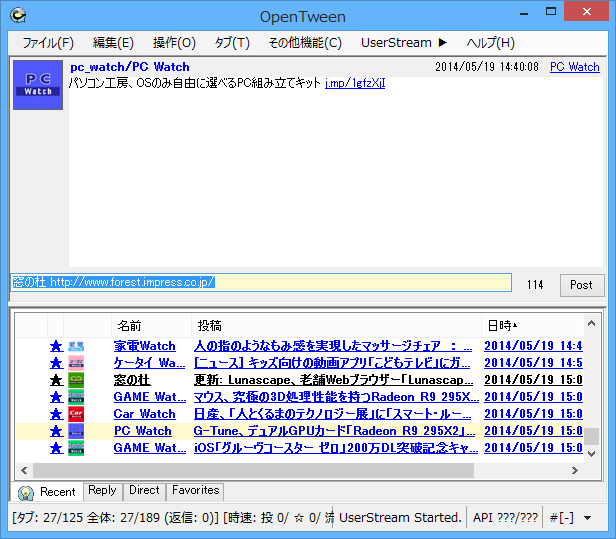616x539 pixels.
Task: Open the その他機能(C) menu
Action: pos(305,42)
